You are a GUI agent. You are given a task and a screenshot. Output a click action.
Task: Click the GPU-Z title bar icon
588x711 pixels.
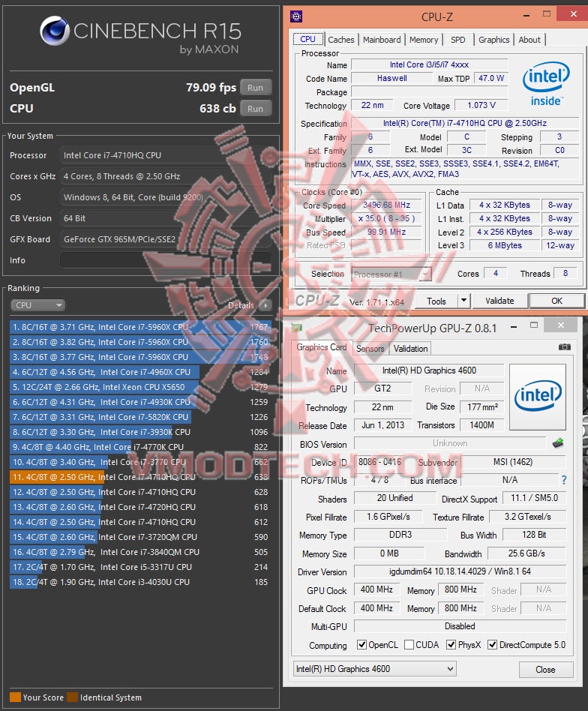click(x=297, y=328)
